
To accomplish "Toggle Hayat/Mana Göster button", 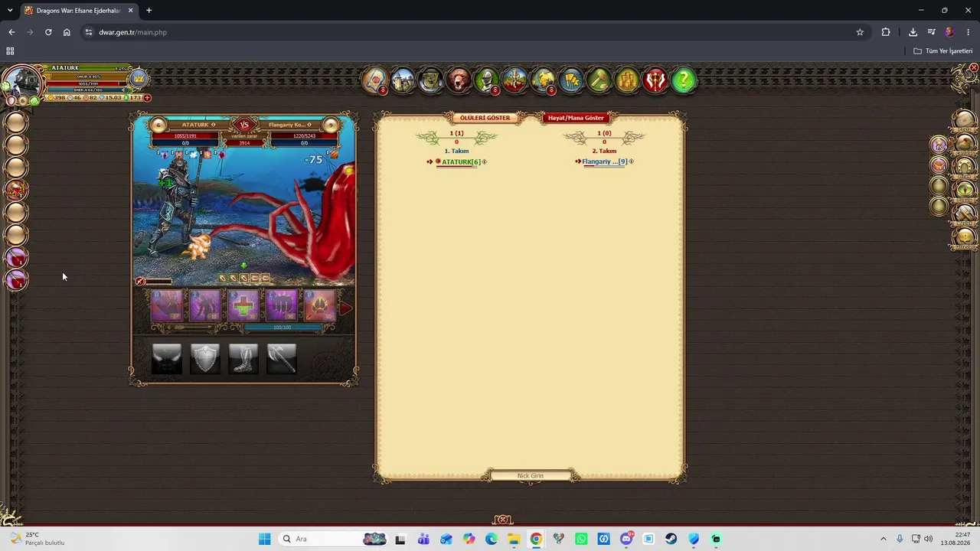I will pyautogui.click(x=576, y=118).
